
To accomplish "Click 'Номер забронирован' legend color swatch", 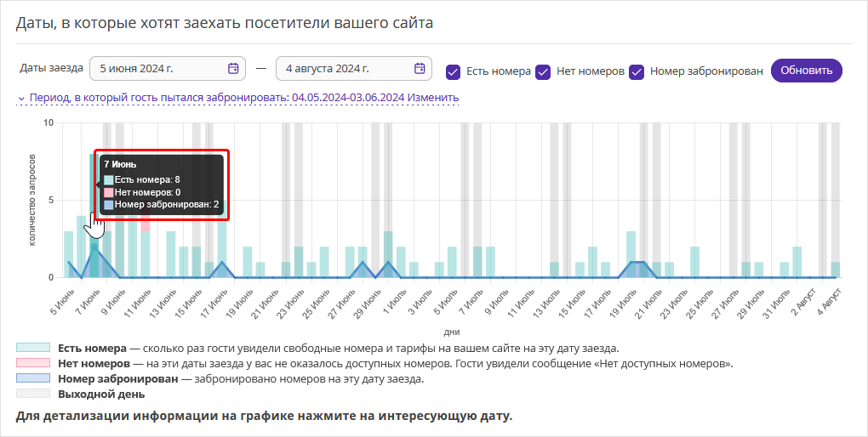I will tap(33, 379).
